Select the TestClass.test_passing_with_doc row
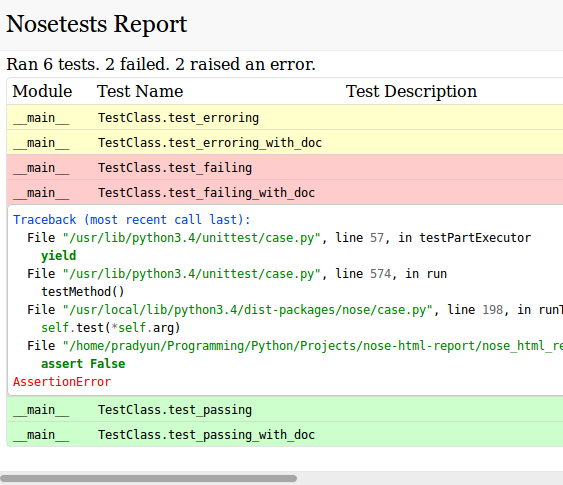This screenshot has height=485, width=563. 285,434
